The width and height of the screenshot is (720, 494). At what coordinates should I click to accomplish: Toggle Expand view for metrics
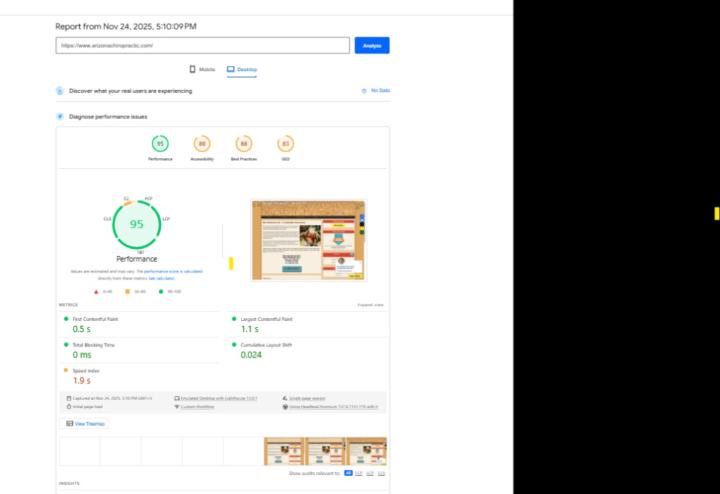click(370, 305)
